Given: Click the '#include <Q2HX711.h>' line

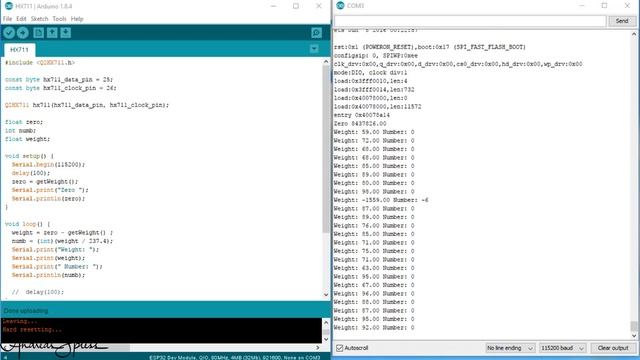Looking at the screenshot, I should coord(40,62).
